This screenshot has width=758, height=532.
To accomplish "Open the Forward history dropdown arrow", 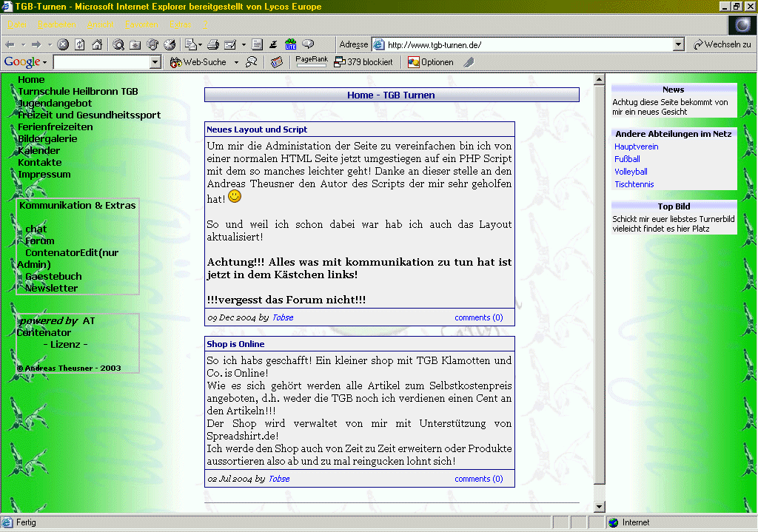I will 50,44.
